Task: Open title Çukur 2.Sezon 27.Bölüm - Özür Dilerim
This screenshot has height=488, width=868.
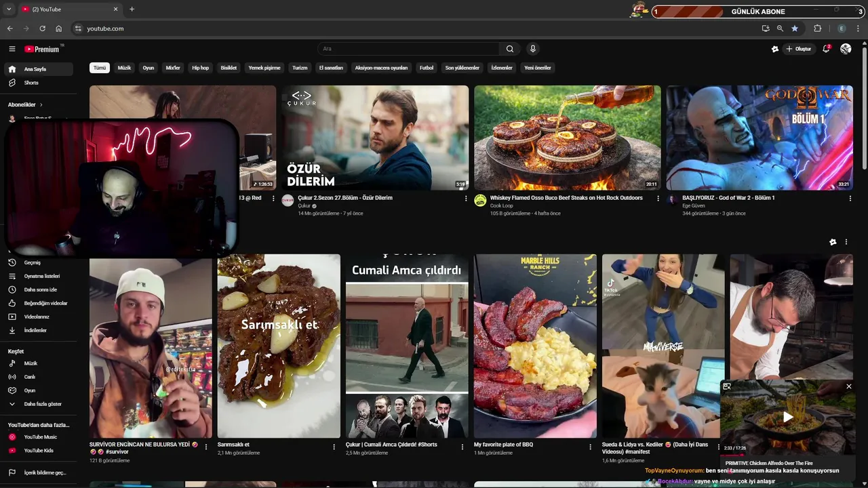Action: (x=345, y=198)
